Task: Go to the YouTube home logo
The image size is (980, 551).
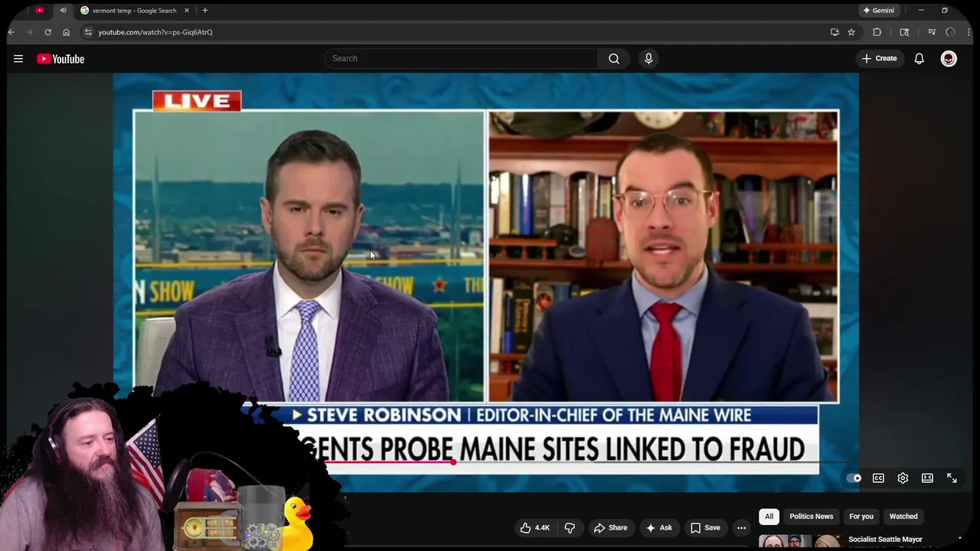Action: pyautogui.click(x=60, y=59)
